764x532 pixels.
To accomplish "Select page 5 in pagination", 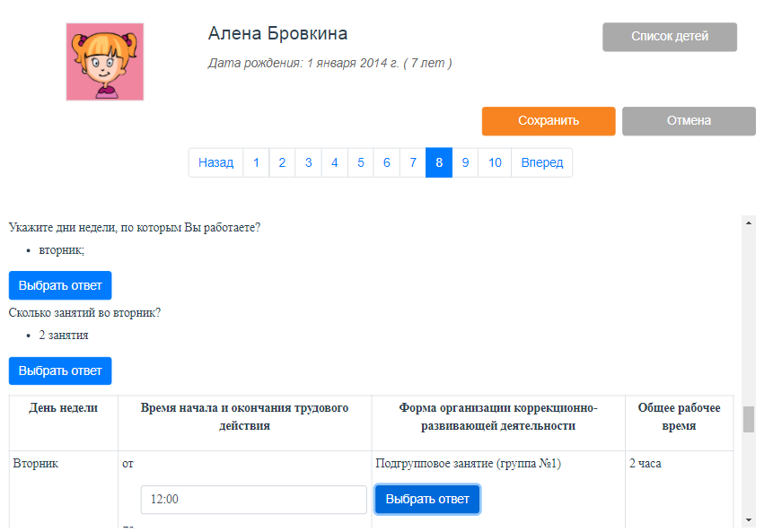I will tap(360, 162).
